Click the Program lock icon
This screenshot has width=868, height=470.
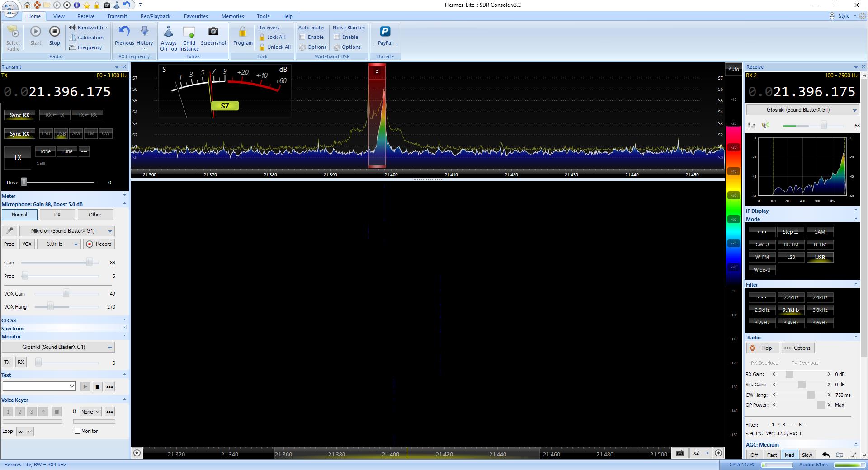[x=243, y=32]
